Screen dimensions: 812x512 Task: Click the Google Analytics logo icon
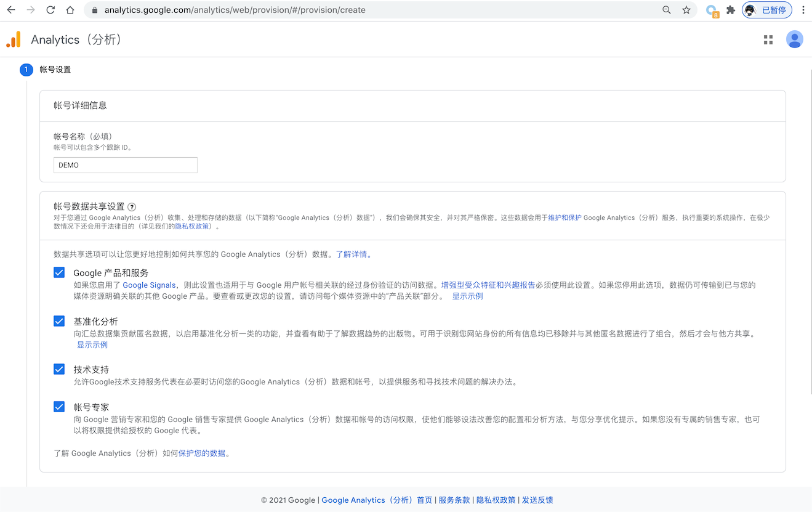pyautogui.click(x=12, y=39)
